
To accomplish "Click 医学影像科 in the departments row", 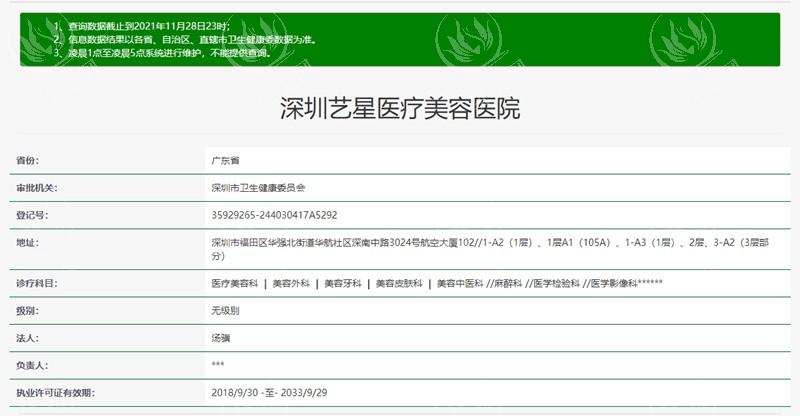I will 614,283.
